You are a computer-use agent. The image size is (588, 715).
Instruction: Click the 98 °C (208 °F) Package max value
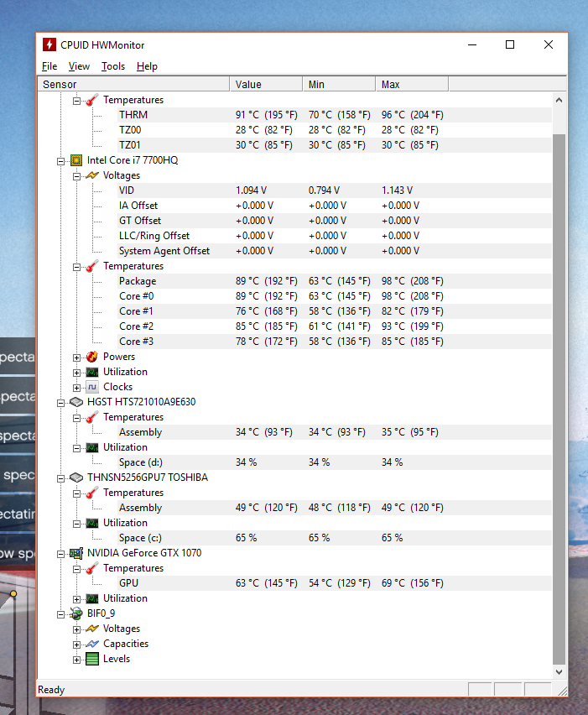413,281
